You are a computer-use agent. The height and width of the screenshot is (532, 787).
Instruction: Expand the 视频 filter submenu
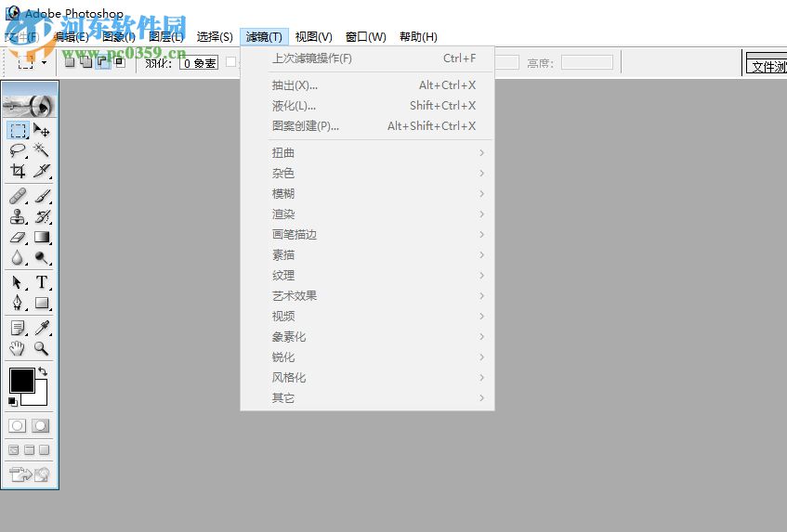click(367, 317)
